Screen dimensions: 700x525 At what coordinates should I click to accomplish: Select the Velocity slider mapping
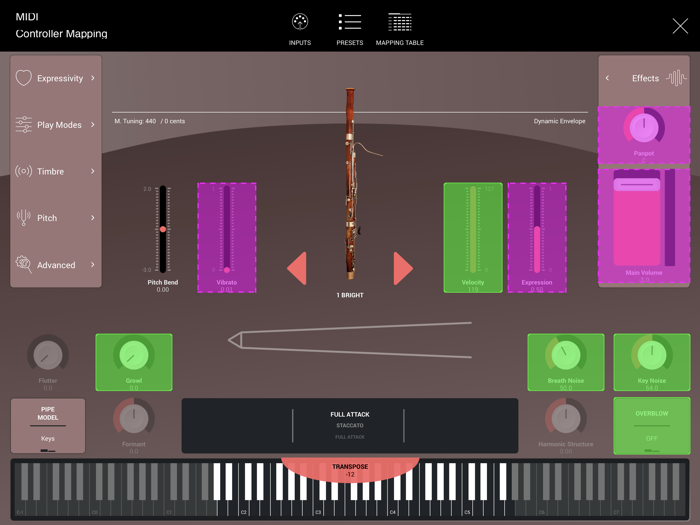(x=473, y=238)
